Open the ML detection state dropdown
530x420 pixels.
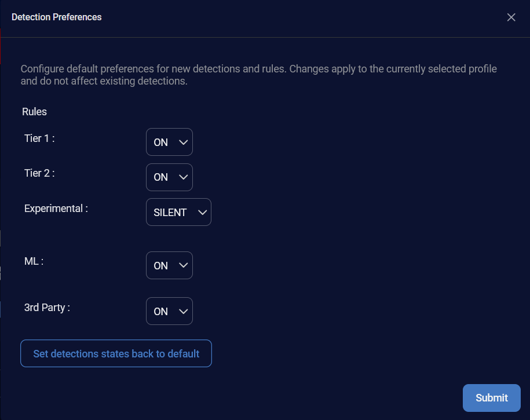[169, 265]
